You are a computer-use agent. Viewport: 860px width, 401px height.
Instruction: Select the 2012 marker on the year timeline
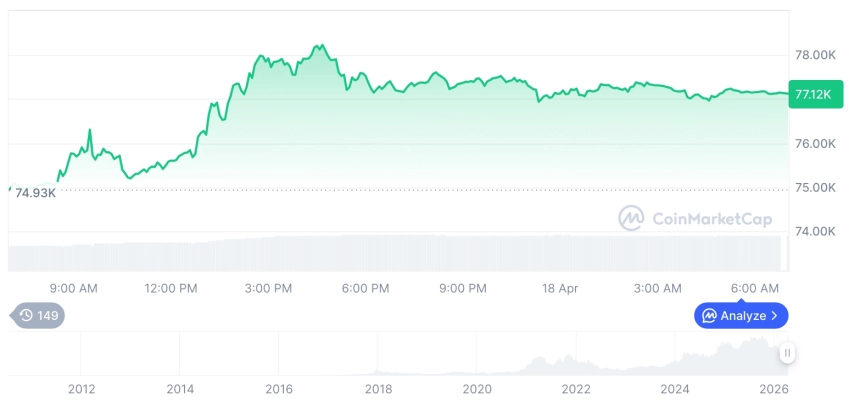click(81, 389)
